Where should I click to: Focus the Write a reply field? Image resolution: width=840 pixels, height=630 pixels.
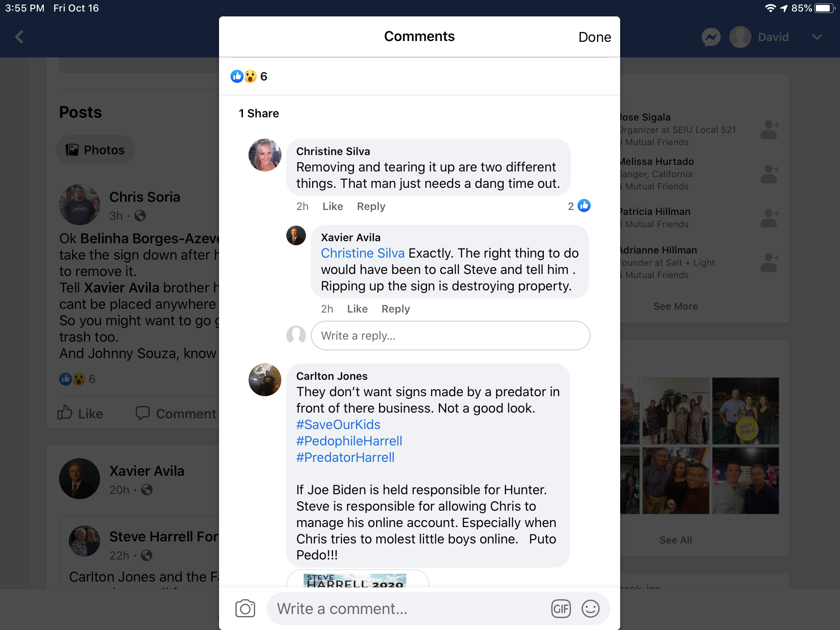pos(450,336)
